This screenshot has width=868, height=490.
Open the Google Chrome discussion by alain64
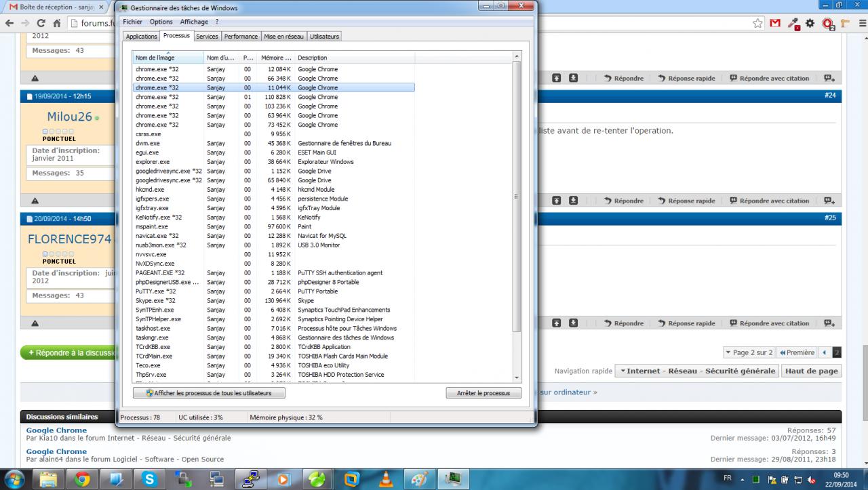point(56,451)
